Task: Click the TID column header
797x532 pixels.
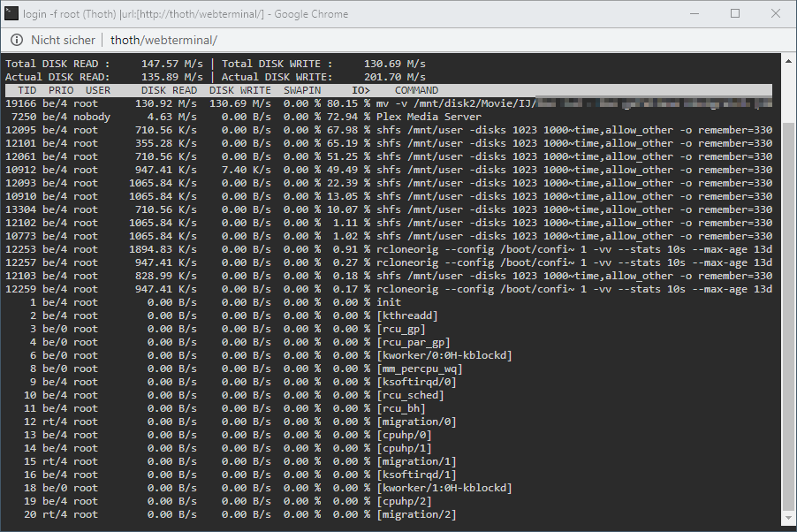Action: [x=27, y=90]
